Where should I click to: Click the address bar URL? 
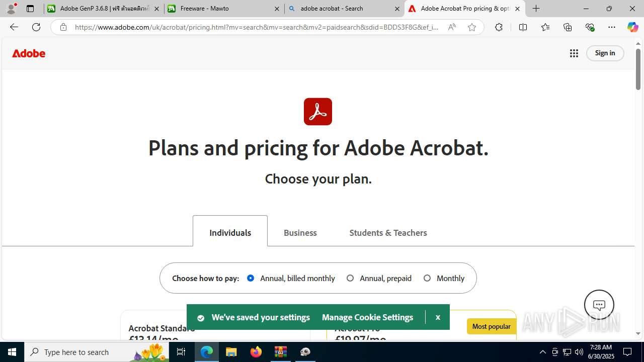[x=257, y=27]
